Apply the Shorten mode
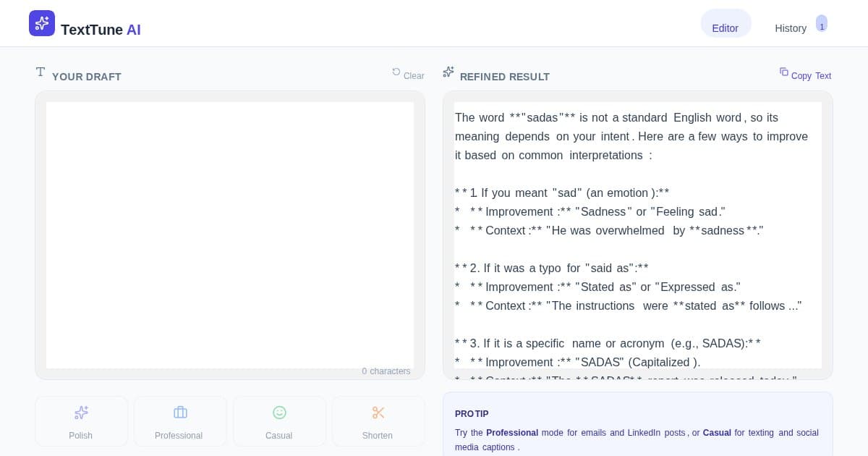The height and width of the screenshot is (456, 868). coord(378,421)
